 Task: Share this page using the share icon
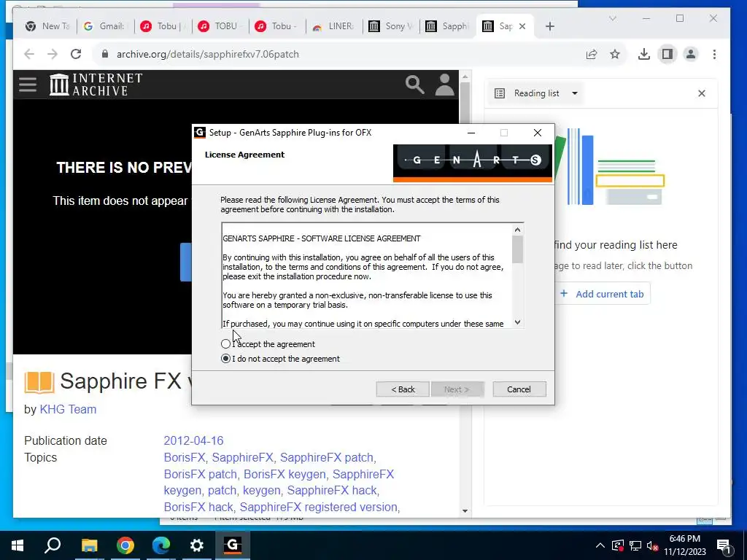592,54
